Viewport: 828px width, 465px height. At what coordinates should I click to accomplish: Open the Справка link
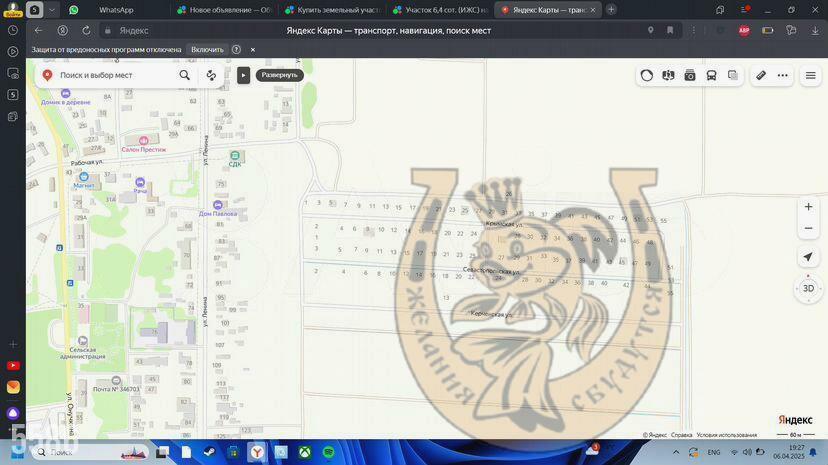pyautogui.click(x=681, y=435)
